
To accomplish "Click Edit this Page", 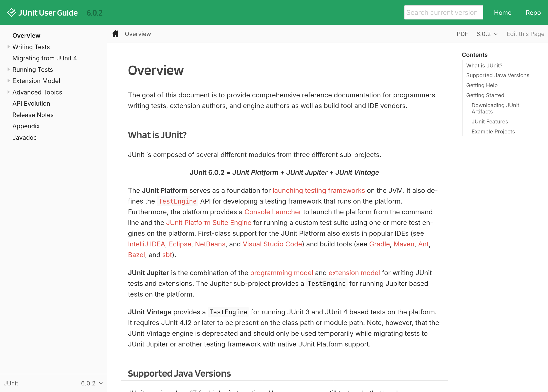I will tap(525, 34).
